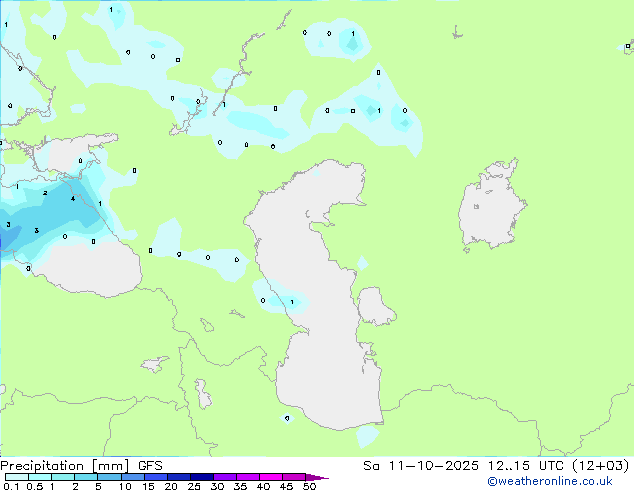Pick the 15–20 mm legend swatch
Viewport: 634px width, 490px height.
point(156,477)
